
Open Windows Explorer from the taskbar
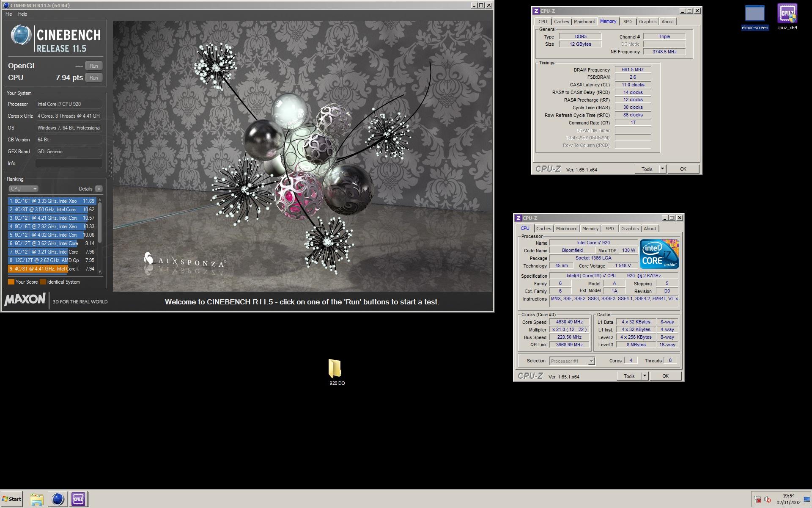(37, 499)
